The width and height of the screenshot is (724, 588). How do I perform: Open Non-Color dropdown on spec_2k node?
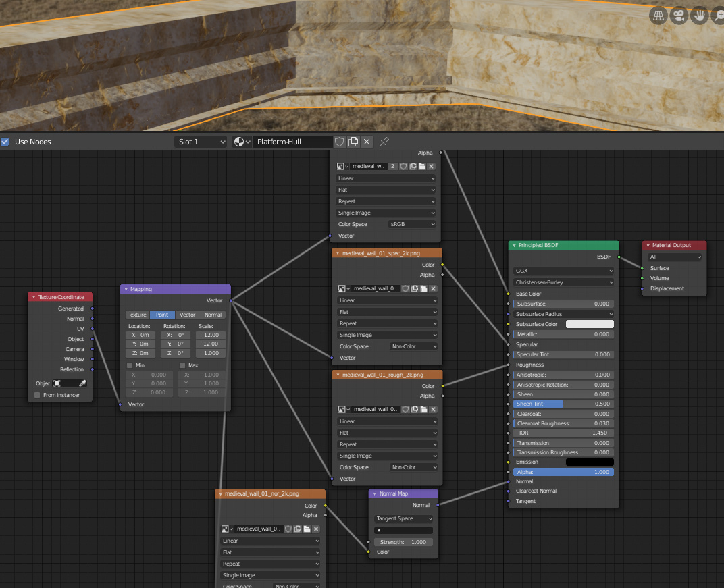[413, 346]
